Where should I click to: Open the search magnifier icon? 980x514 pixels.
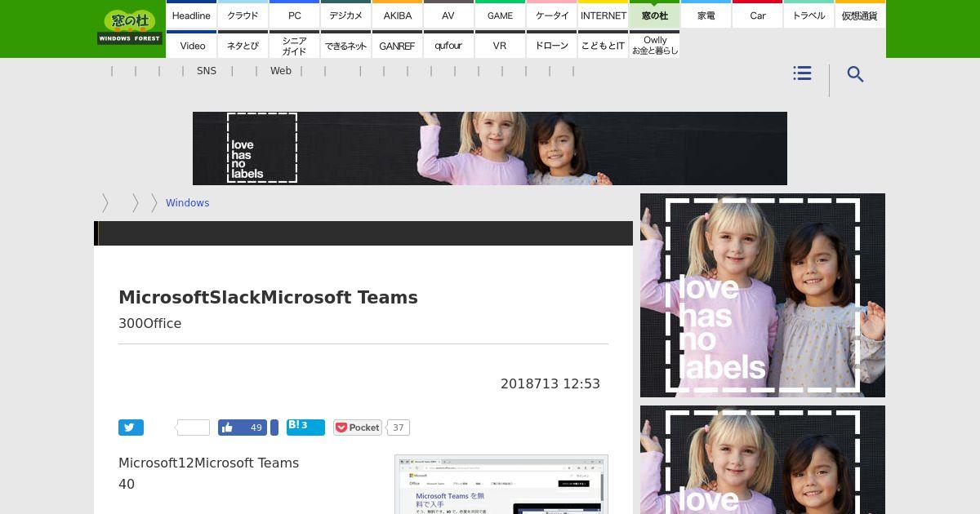[855, 74]
